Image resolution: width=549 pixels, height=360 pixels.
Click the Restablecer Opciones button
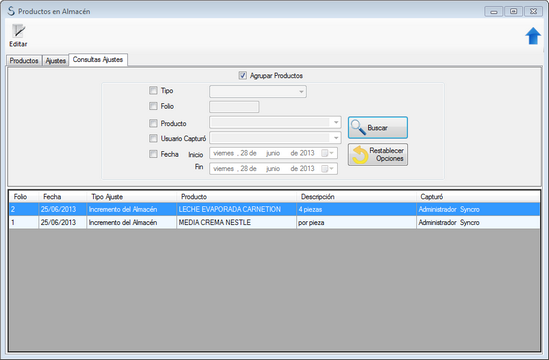point(378,154)
